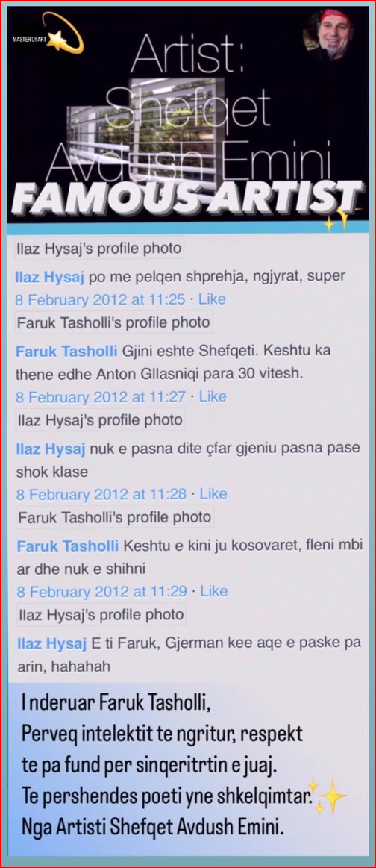Open timestamp 8 February 2012 at 11:27
This screenshot has height=868, width=376.
tap(101, 397)
